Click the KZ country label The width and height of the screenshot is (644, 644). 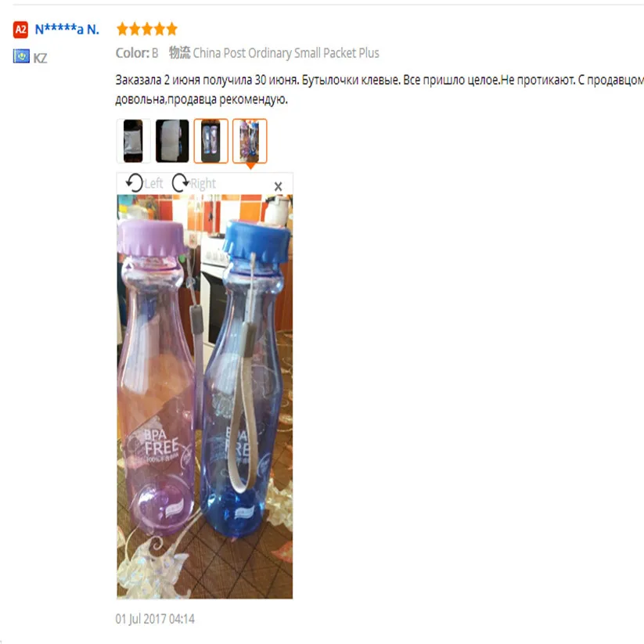tap(40, 58)
